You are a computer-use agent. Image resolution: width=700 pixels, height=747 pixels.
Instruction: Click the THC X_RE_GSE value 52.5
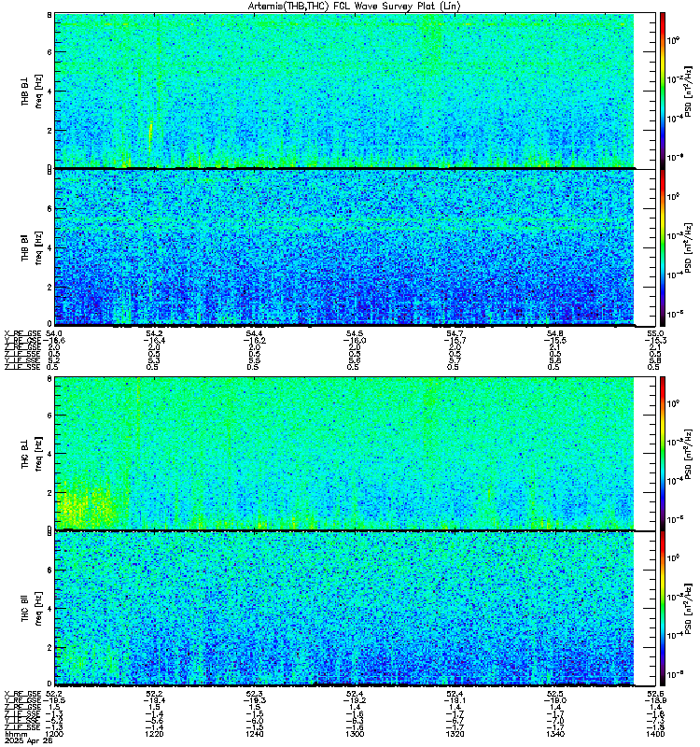555,694
